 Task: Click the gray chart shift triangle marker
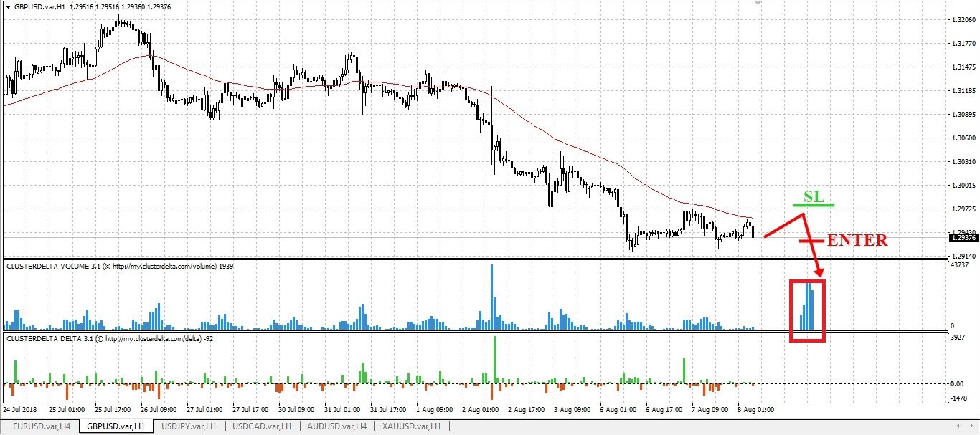(x=756, y=3)
